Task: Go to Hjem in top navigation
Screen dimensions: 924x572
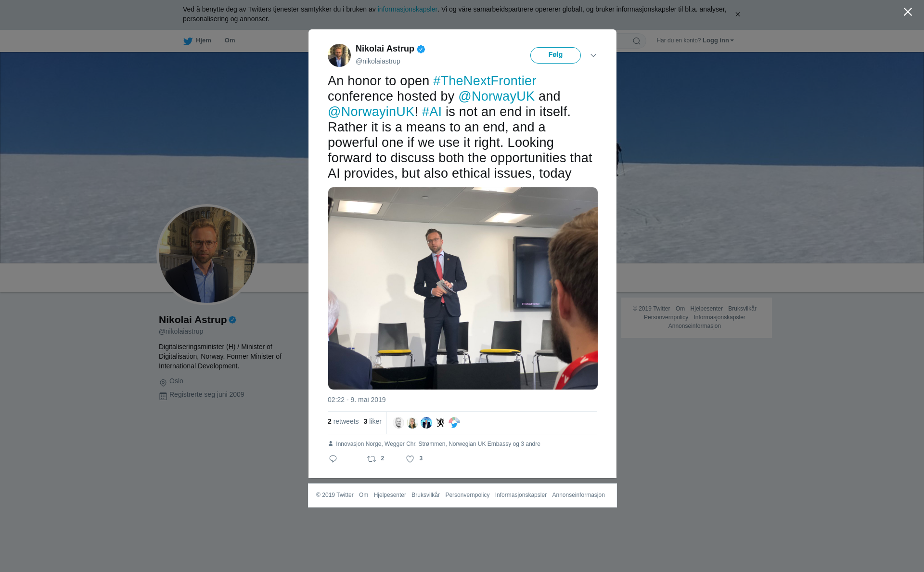Action: (203, 40)
